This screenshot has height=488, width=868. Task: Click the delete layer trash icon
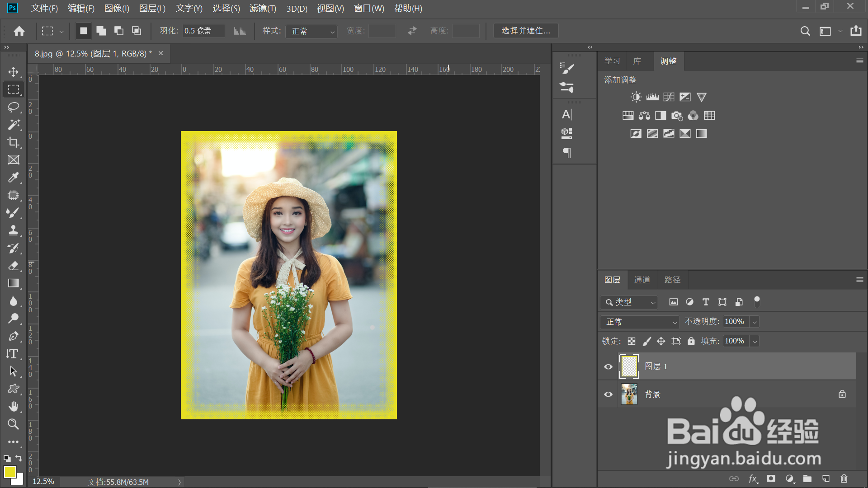click(x=844, y=479)
